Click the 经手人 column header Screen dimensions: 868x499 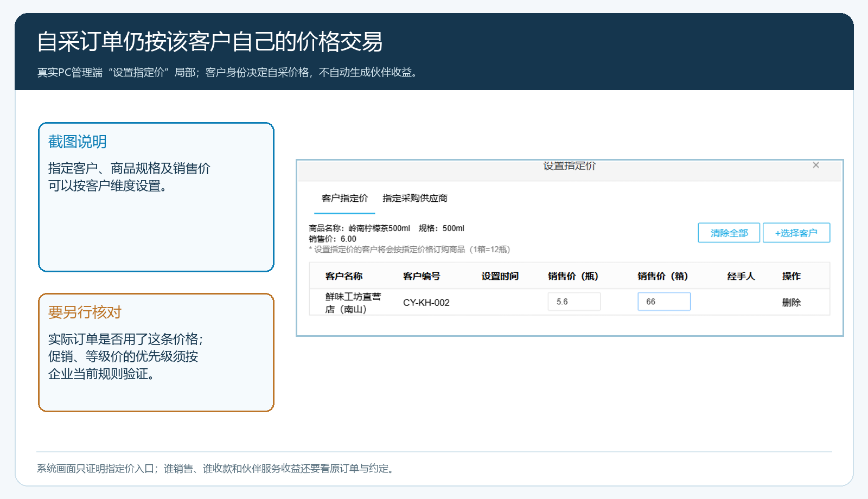tap(741, 276)
